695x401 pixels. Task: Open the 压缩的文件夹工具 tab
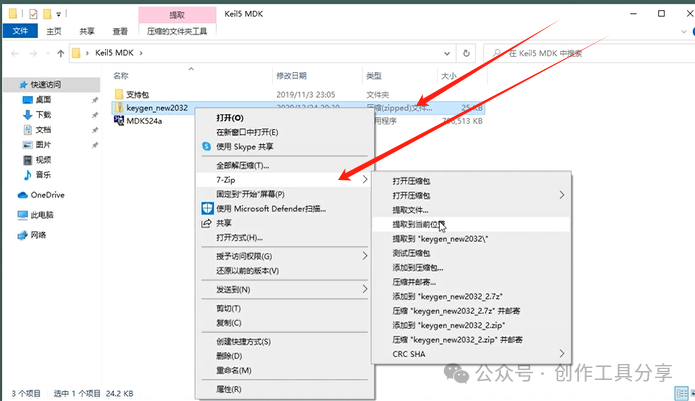(x=177, y=31)
